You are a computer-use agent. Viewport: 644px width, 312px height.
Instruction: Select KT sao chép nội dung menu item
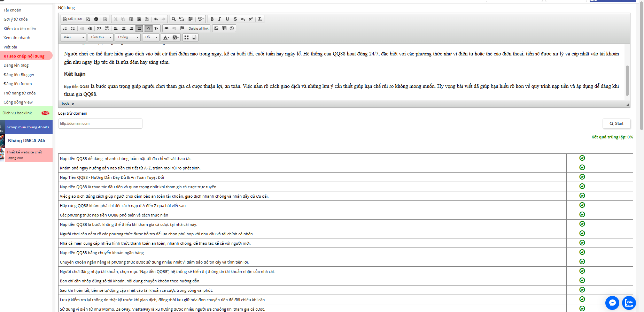coord(26,56)
